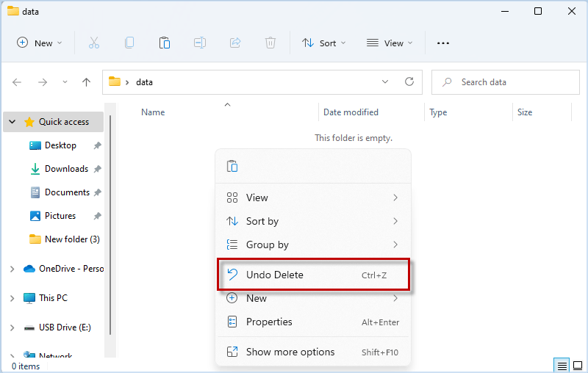
Task: Open Group by submenu in context menu
Action: tap(313, 245)
